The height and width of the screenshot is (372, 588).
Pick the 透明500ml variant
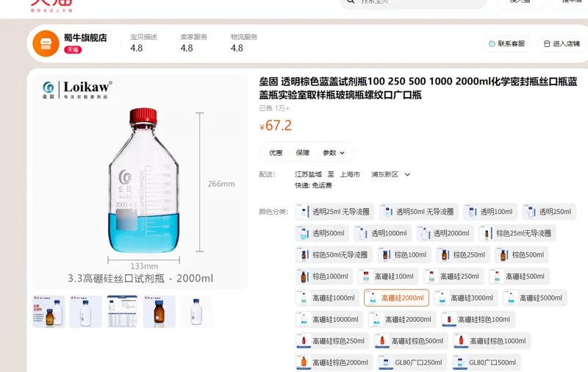point(323,233)
